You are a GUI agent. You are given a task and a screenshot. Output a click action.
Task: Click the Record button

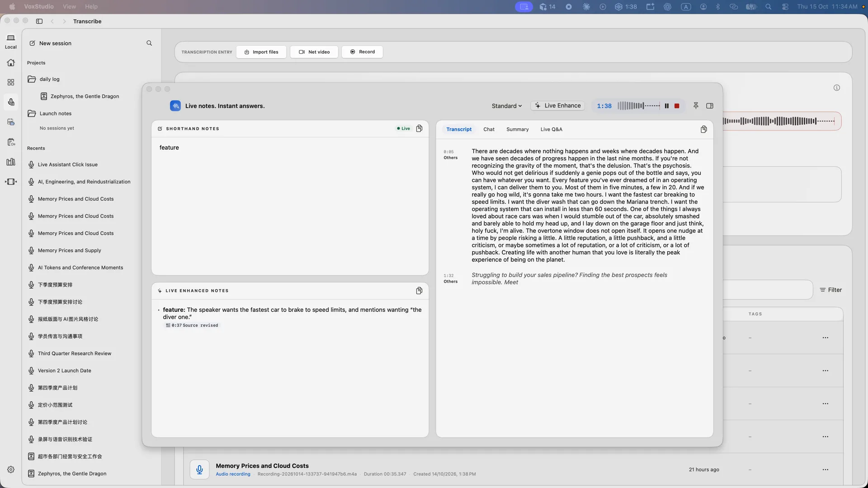pyautogui.click(x=362, y=52)
